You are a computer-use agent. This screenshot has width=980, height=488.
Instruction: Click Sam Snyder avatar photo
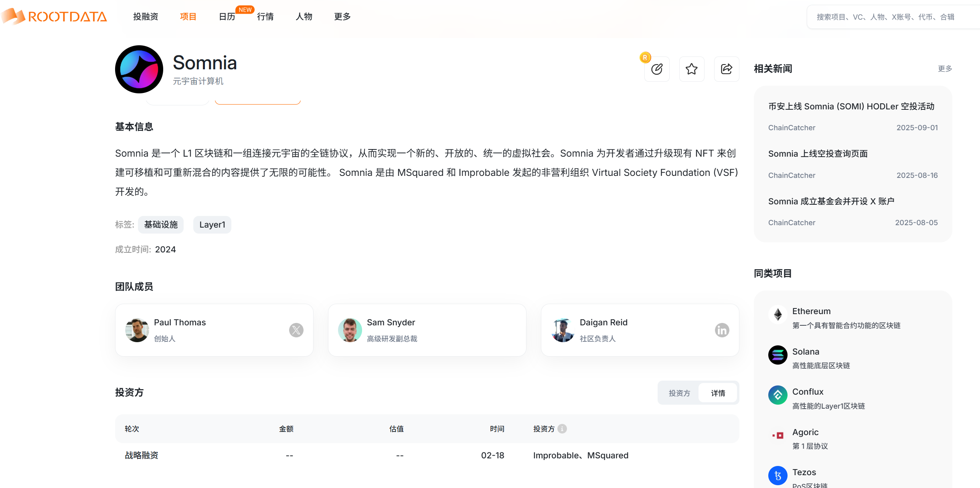tap(350, 330)
